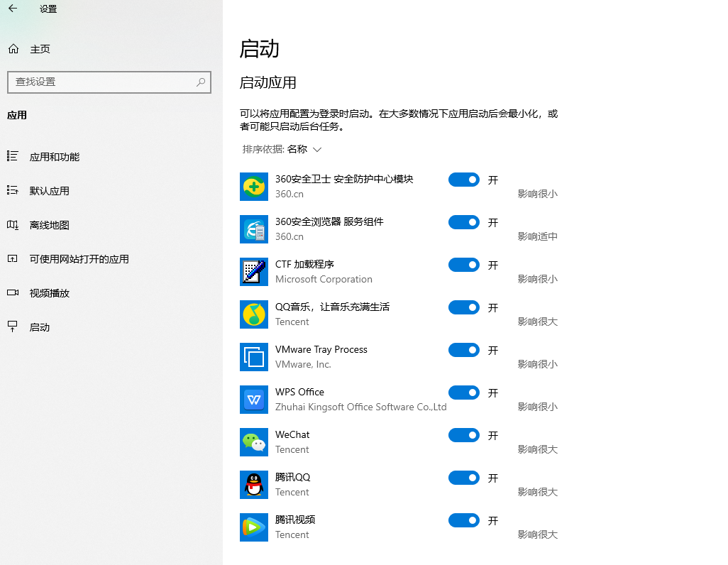Image resolution: width=728 pixels, height=565 pixels.
Task: Click the 360安全浏览器 browser icon
Action: click(253, 229)
